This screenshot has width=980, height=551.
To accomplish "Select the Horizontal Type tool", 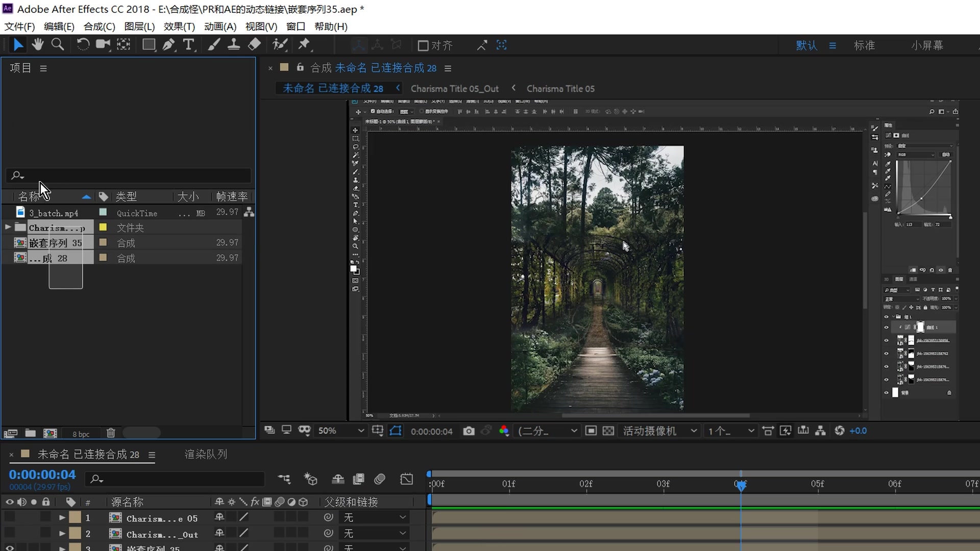I will (x=188, y=45).
